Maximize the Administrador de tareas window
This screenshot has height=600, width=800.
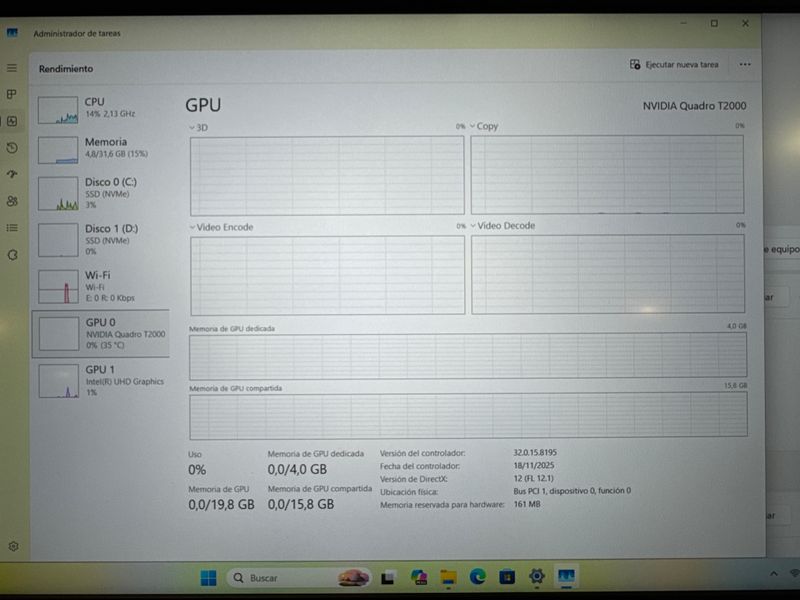coord(714,23)
